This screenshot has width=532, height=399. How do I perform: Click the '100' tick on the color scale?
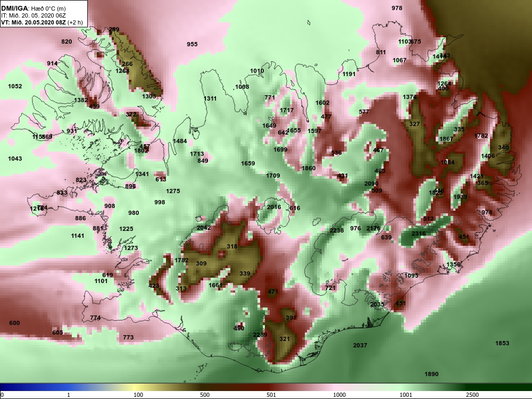point(138,395)
